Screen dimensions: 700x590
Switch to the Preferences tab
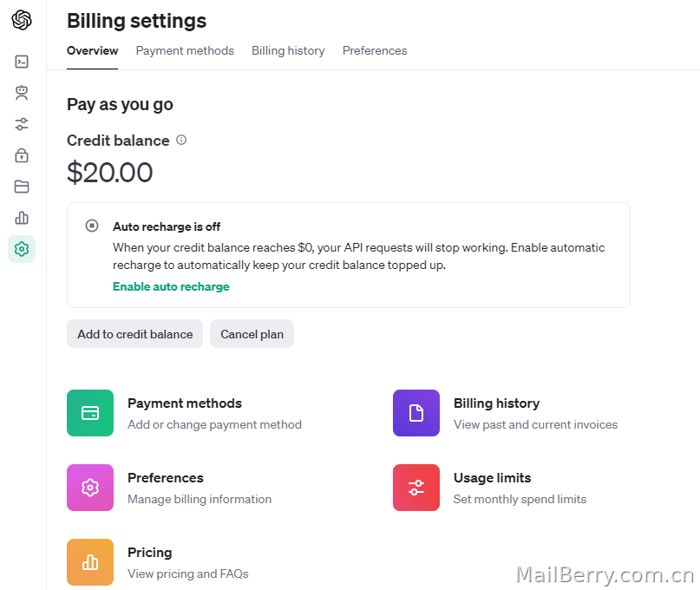[x=375, y=51]
